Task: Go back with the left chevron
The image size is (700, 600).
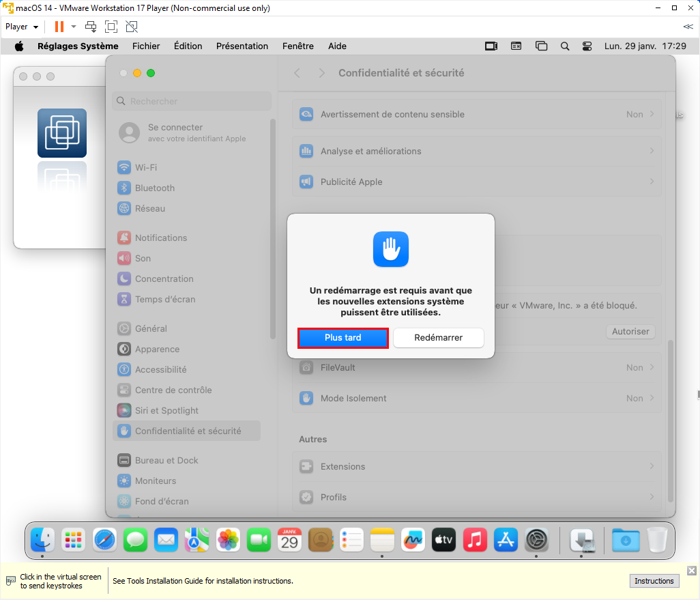Action: [297, 73]
